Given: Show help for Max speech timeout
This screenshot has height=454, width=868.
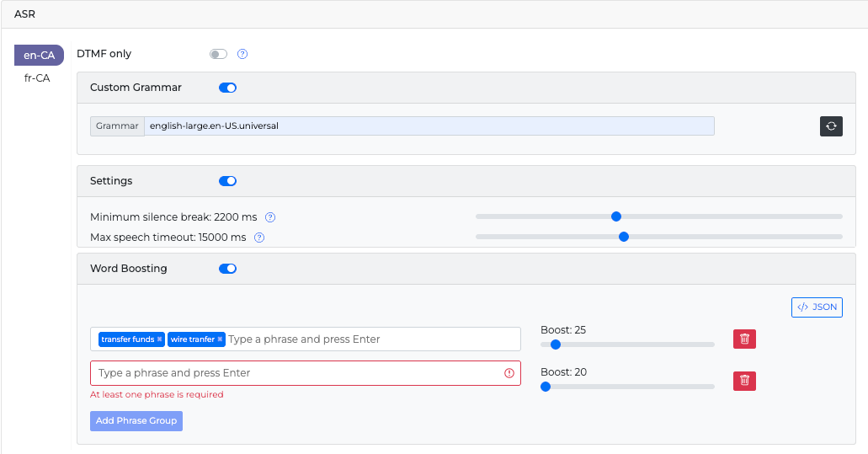Looking at the screenshot, I should tap(259, 238).
